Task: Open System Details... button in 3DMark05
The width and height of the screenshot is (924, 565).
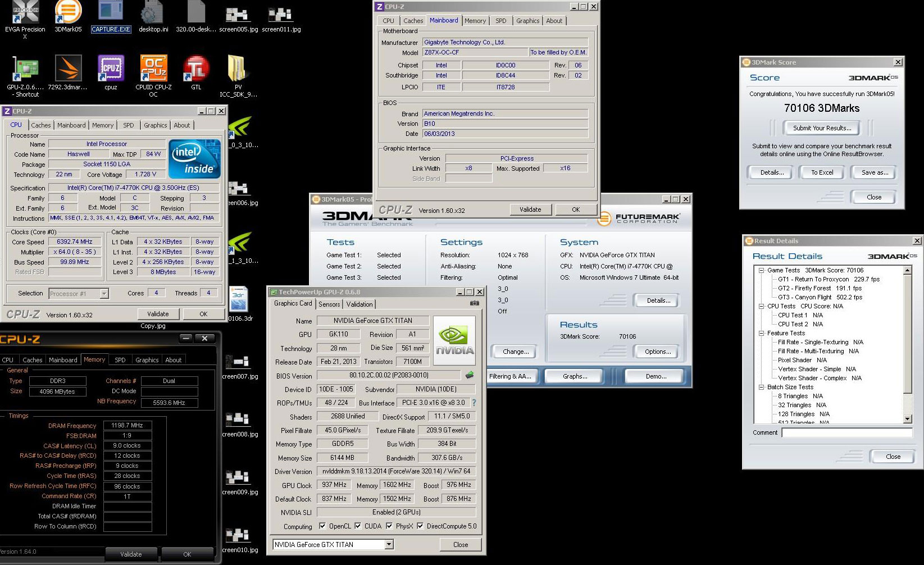Action: click(x=658, y=300)
